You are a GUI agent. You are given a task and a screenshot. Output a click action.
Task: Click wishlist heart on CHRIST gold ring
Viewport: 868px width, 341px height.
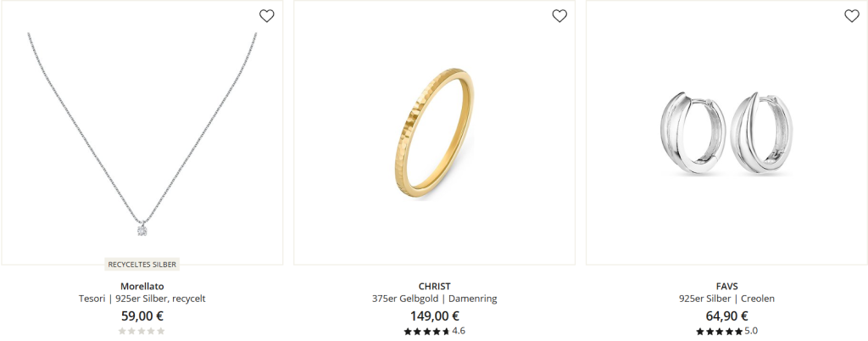tap(559, 16)
